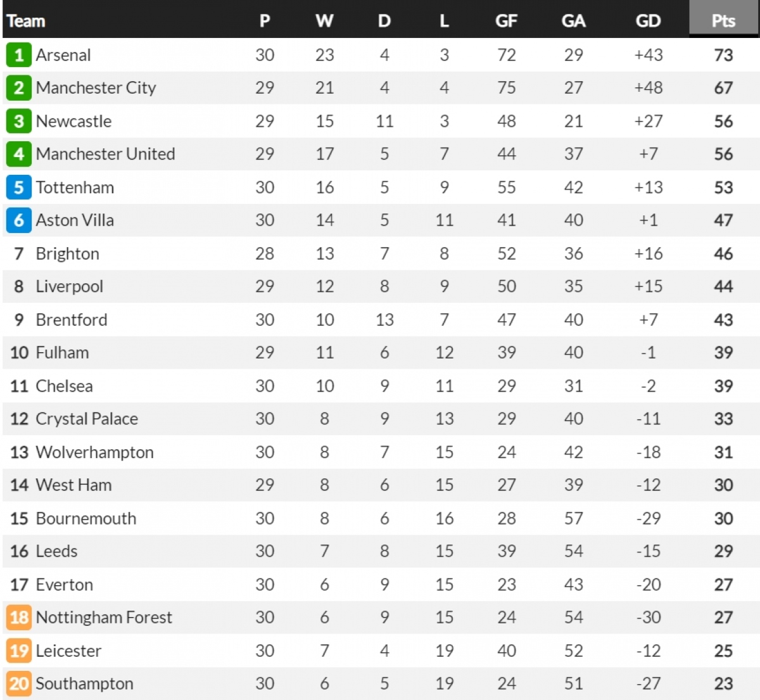Click the Liverpool team name
The height and width of the screenshot is (700, 760).
(x=69, y=286)
